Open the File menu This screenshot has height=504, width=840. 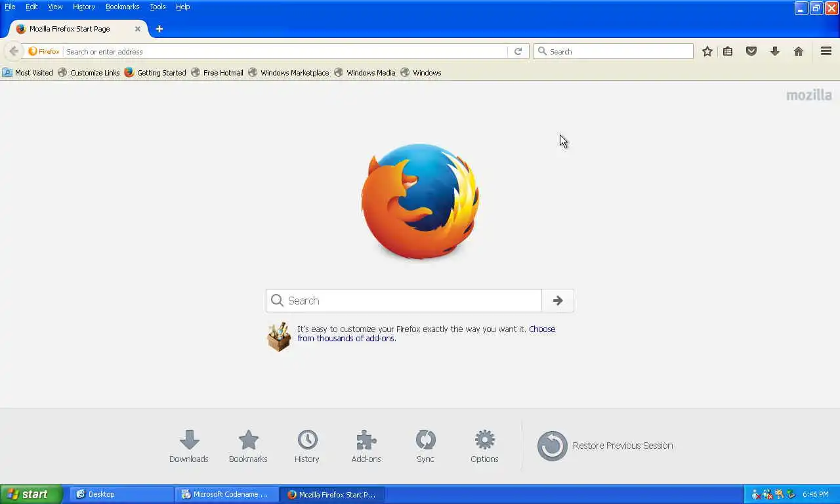(x=10, y=7)
